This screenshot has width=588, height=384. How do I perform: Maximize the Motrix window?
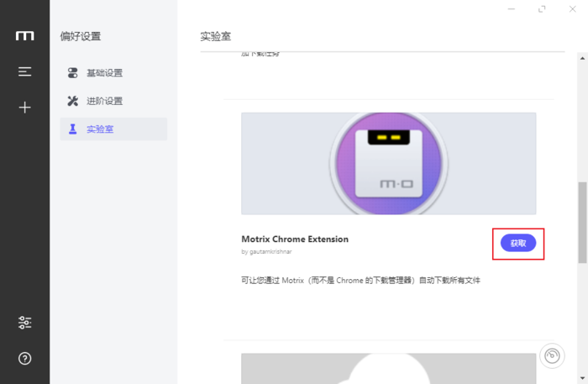pyautogui.click(x=543, y=8)
